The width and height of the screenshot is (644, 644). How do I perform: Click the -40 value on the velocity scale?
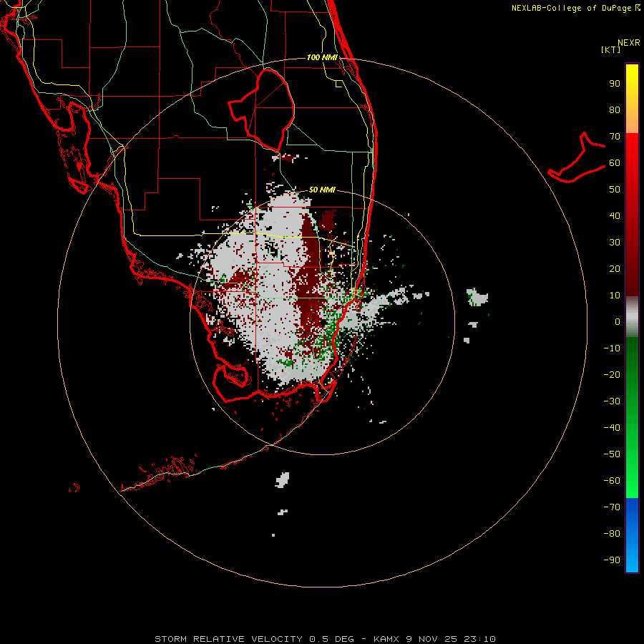(x=612, y=428)
